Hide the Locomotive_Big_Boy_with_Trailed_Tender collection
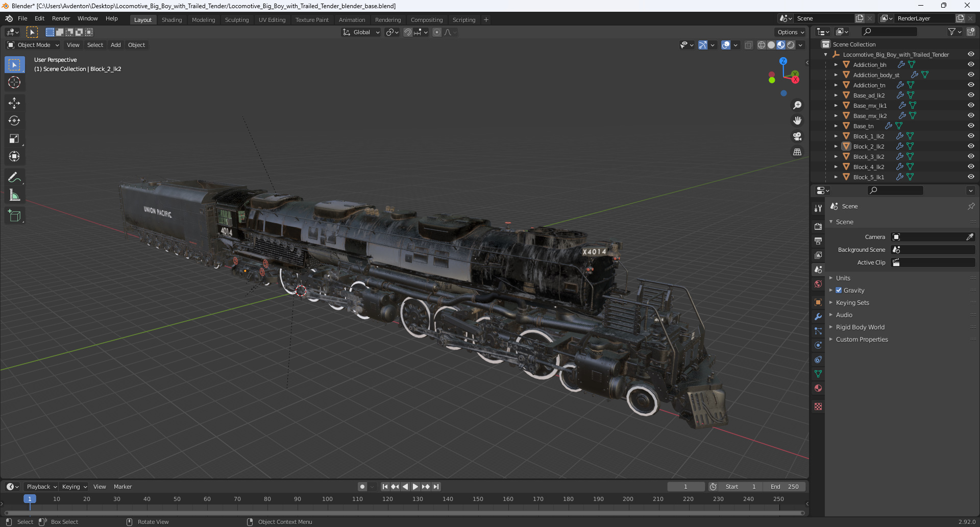980x527 pixels. (971, 54)
